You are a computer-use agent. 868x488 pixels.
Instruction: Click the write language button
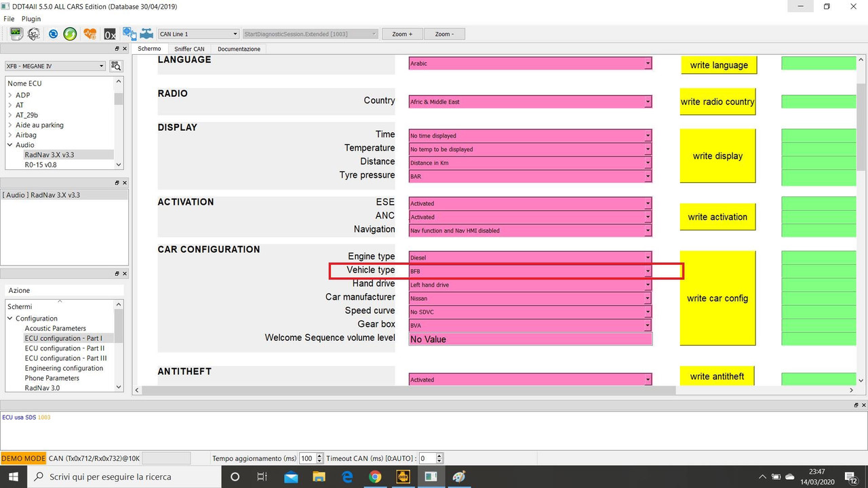(719, 65)
